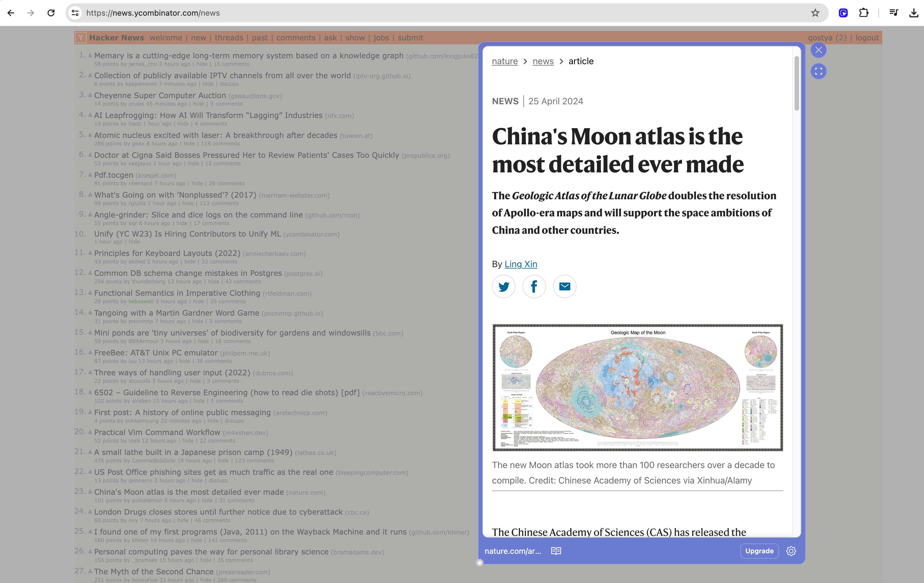Click the Y Combinator logo
Viewport: 924px width, 583px height.
pyautogui.click(x=81, y=38)
